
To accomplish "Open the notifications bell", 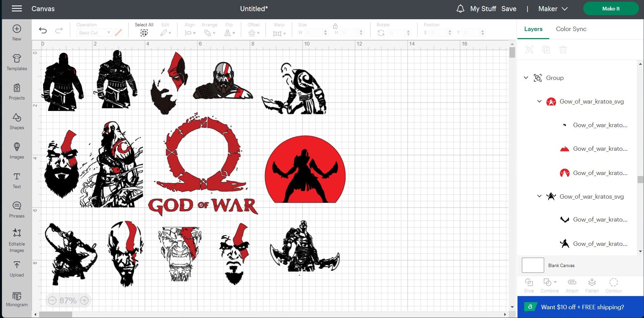I will pyautogui.click(x=460, y=9).
